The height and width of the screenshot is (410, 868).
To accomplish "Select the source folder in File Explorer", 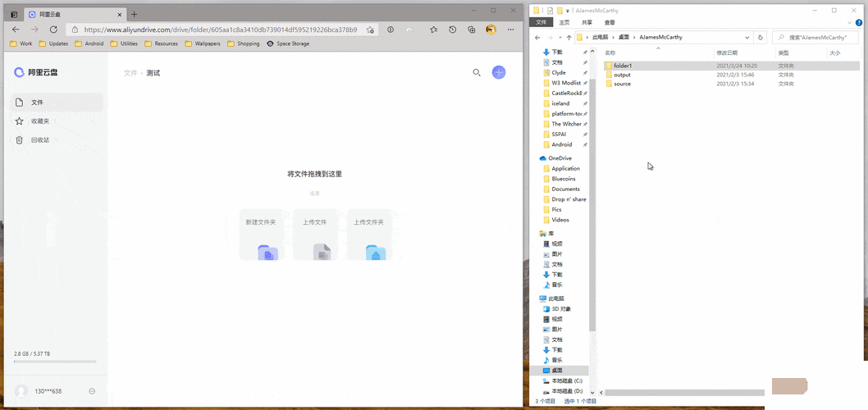I will coord(622,84).
